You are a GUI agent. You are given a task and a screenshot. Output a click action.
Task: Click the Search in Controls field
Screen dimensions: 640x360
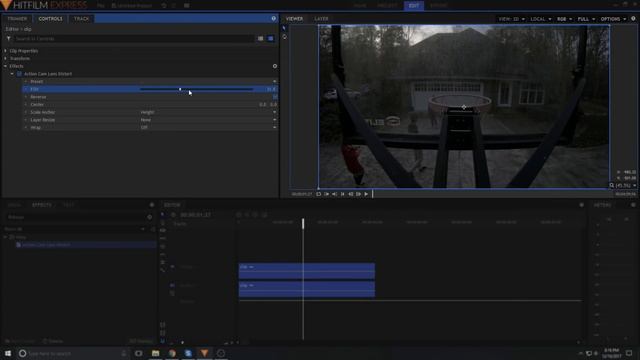134,38
